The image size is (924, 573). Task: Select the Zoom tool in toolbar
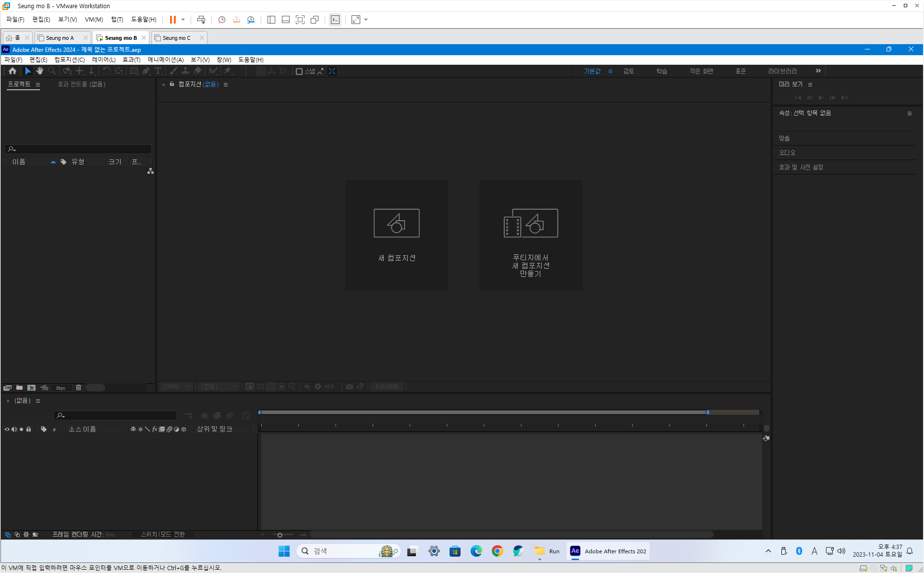point(52,71)
